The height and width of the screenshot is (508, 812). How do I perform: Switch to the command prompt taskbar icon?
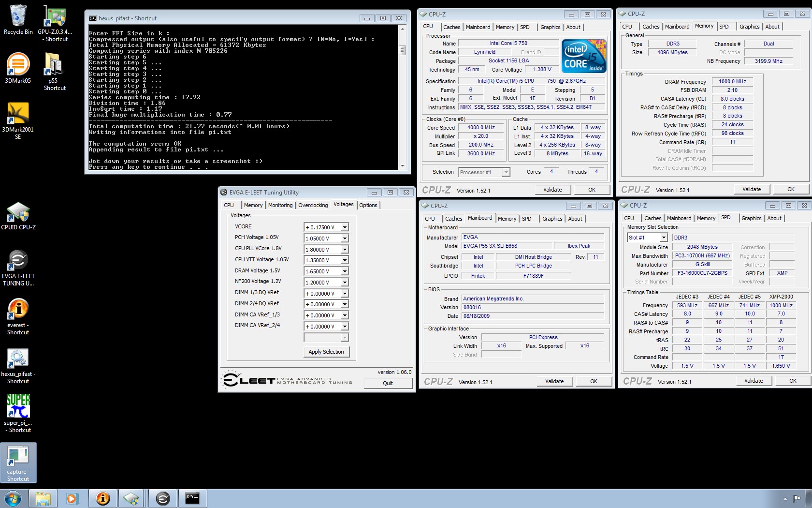(192, 498)
